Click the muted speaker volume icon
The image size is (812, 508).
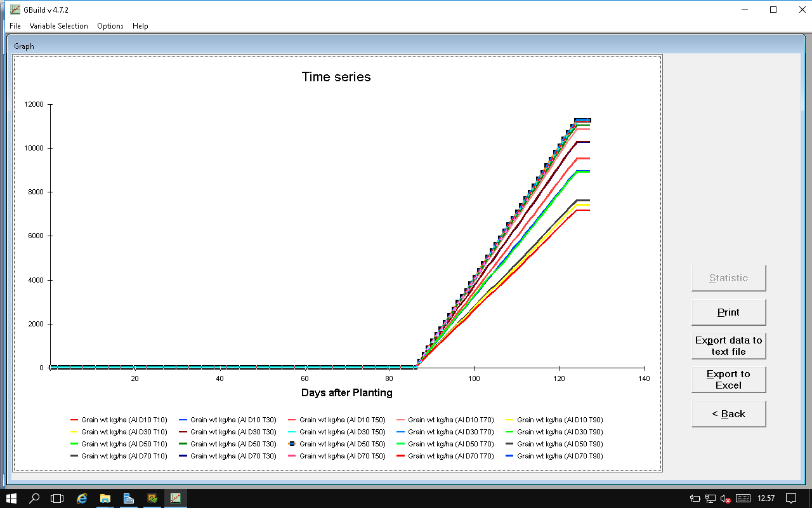(726, 498)
